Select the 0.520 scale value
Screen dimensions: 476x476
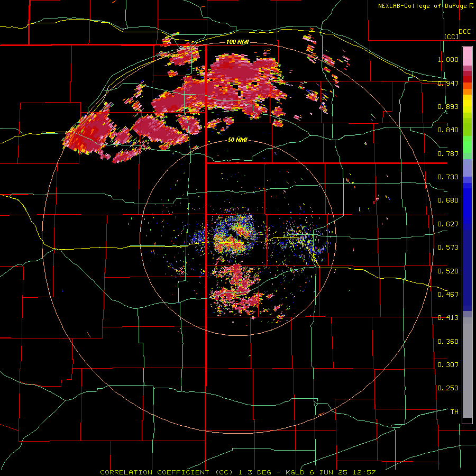(448, 271)
